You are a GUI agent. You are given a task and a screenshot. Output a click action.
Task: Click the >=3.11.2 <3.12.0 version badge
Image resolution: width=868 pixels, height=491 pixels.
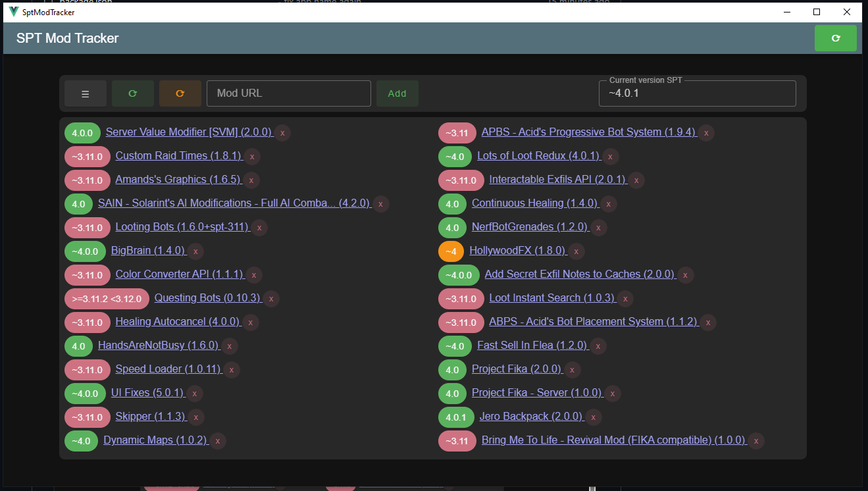[x=107, y=298]
